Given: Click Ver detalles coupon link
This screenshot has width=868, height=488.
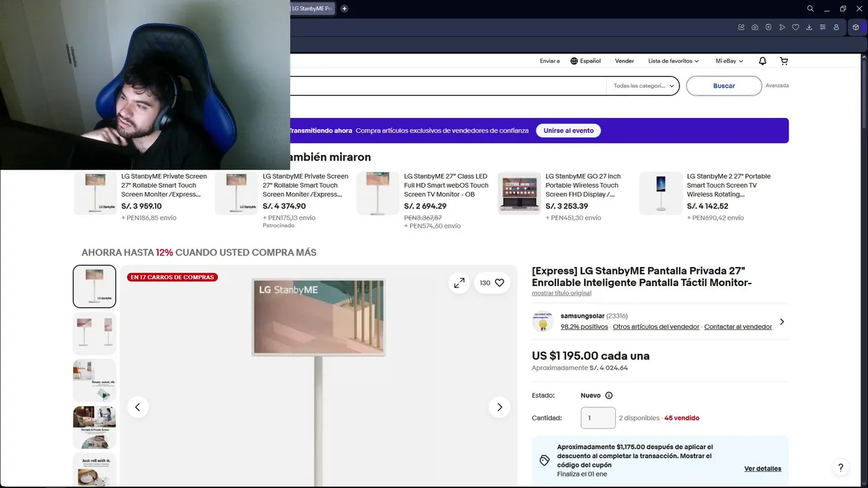Looking at the screenshot, I should click(x=763, y=469).
